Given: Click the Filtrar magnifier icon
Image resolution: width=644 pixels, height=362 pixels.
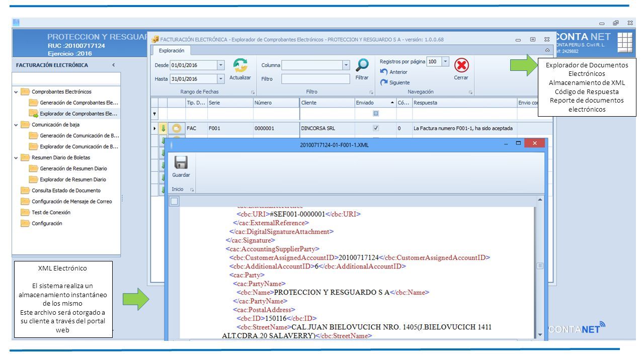Looking at the screenshot, I should [x=362, y=65].
